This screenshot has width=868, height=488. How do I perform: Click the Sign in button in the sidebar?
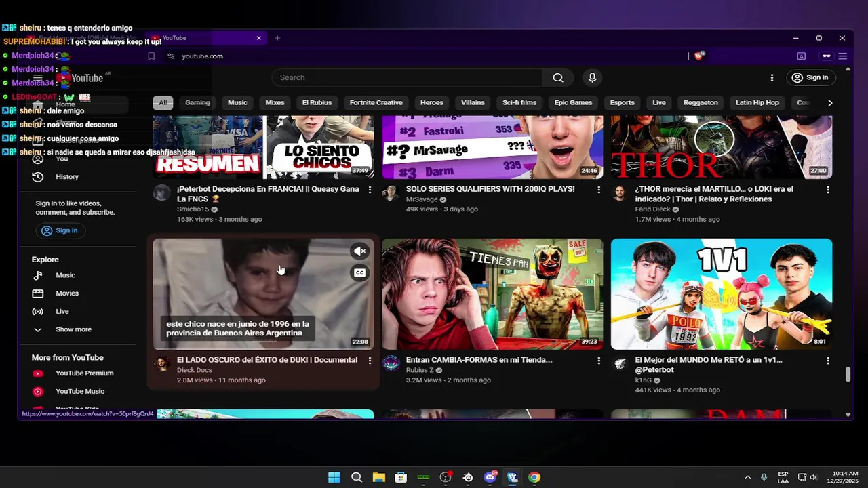[x=60, y=230]
